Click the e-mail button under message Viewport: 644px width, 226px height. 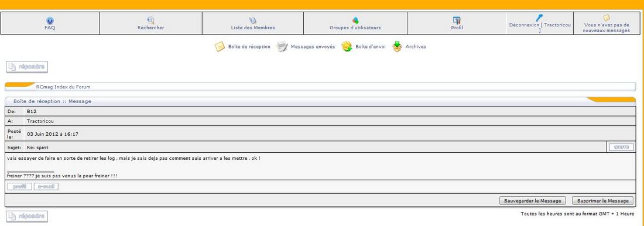[x=46, y=187]
